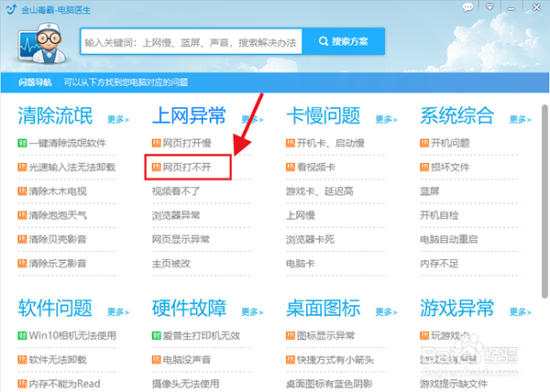Open the 软件问题 category heading

(55, 308)
